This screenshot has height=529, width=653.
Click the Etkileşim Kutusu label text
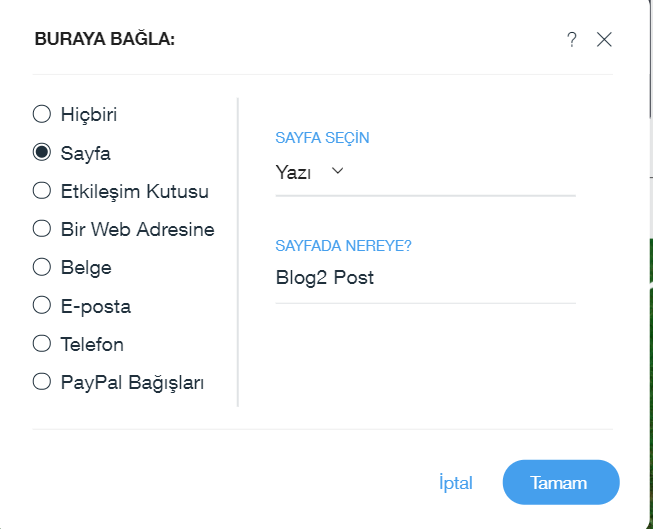click(135, 191)
